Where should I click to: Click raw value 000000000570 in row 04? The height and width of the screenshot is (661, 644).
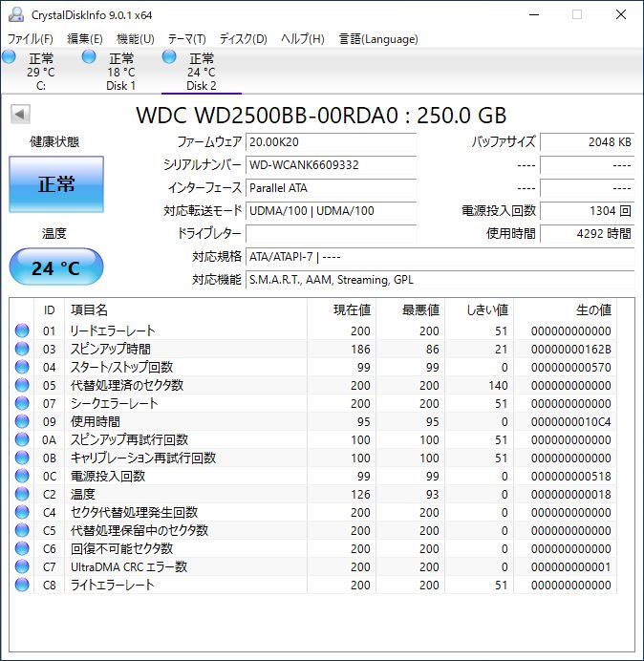(571, 368)
